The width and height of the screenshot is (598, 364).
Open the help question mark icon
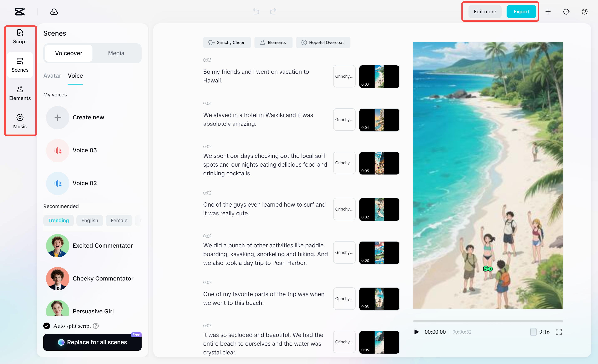click(x=584, y=12)
